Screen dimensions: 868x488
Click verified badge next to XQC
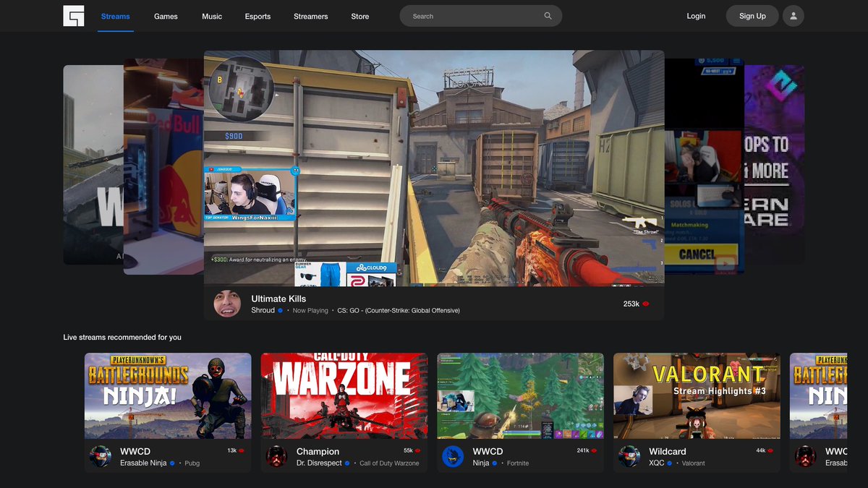670,463
